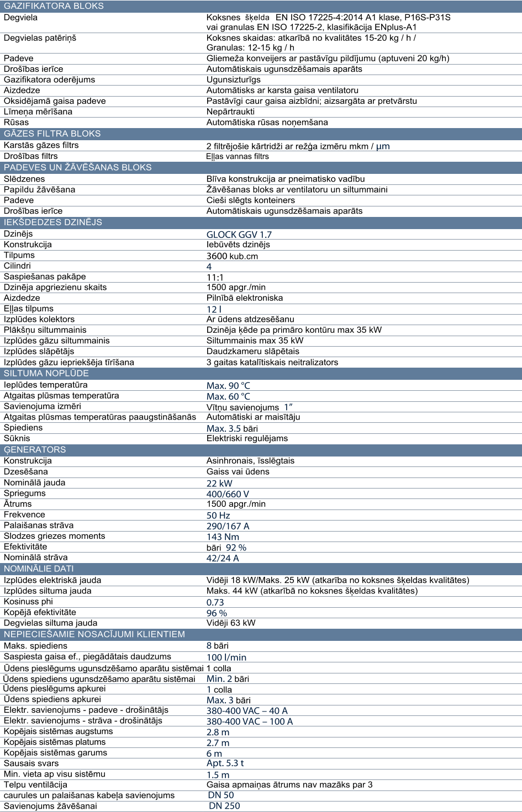
Task: Select NEPIECIEŠAMIE NOSACĪJUMI KLIENTIEM header
Action: point(261,634)
